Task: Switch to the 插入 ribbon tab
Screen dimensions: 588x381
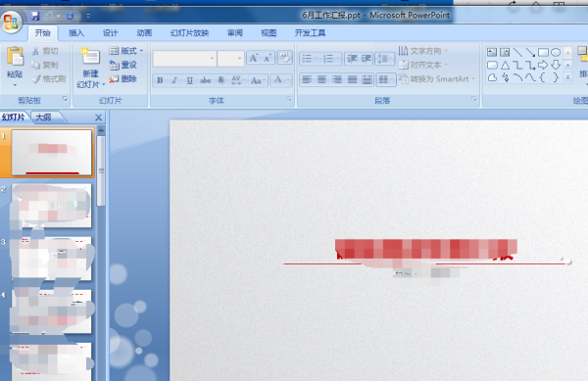Action: 76,33
